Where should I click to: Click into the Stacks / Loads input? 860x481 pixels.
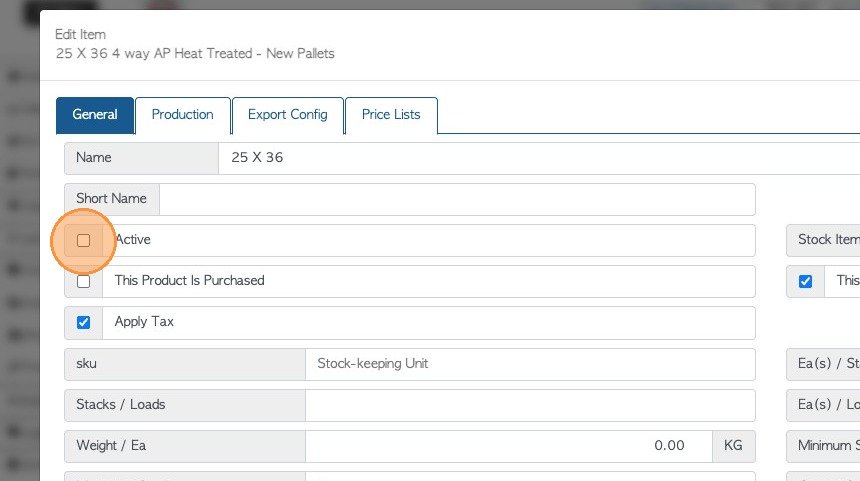coord(530,405)
